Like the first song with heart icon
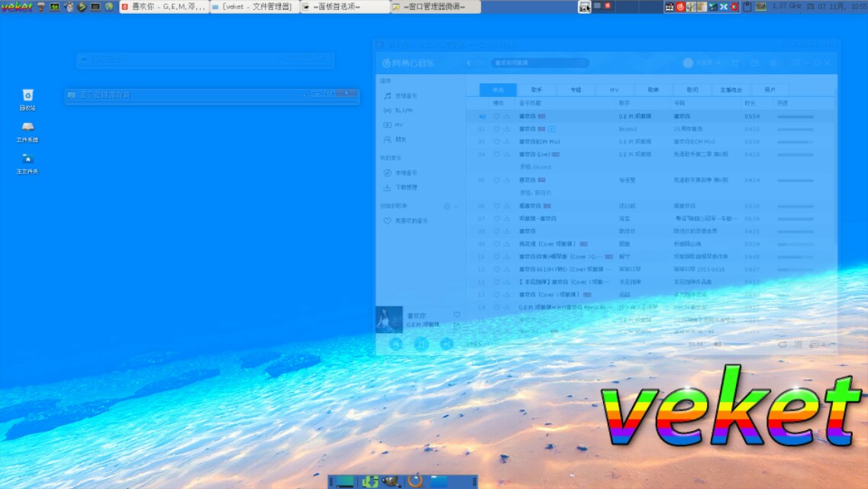 [496, 117]
